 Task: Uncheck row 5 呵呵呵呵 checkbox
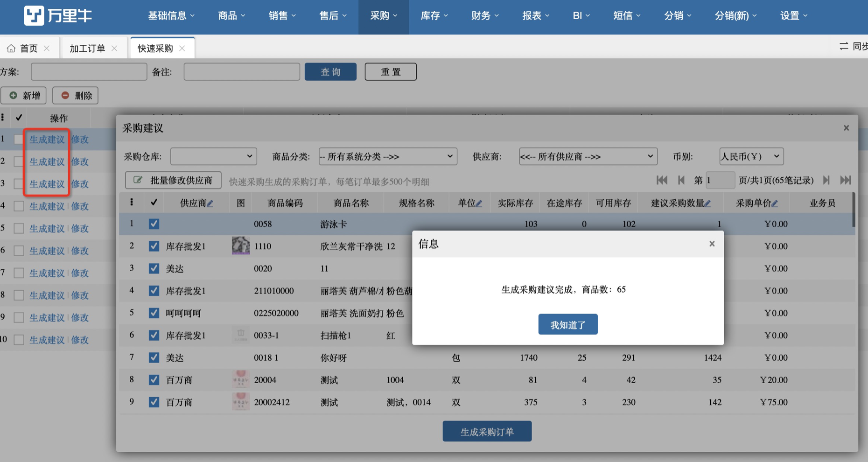[154, 313]
